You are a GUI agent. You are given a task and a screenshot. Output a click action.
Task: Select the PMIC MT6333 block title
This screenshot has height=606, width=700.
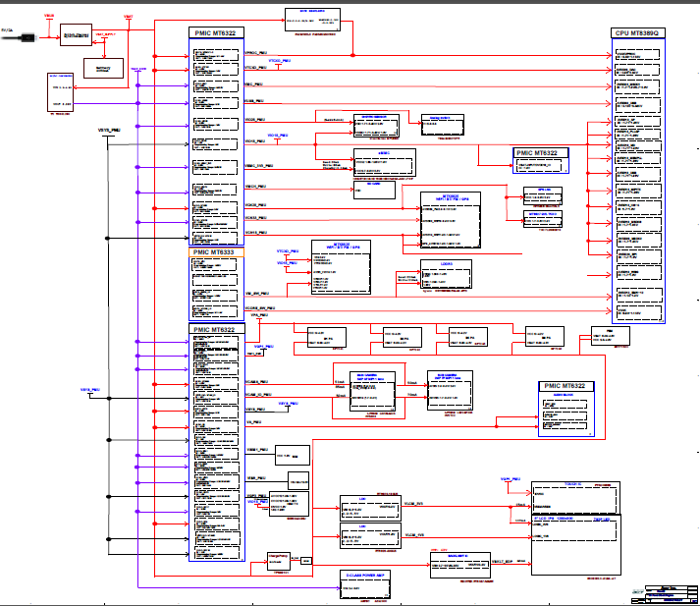tap(216, 252)
